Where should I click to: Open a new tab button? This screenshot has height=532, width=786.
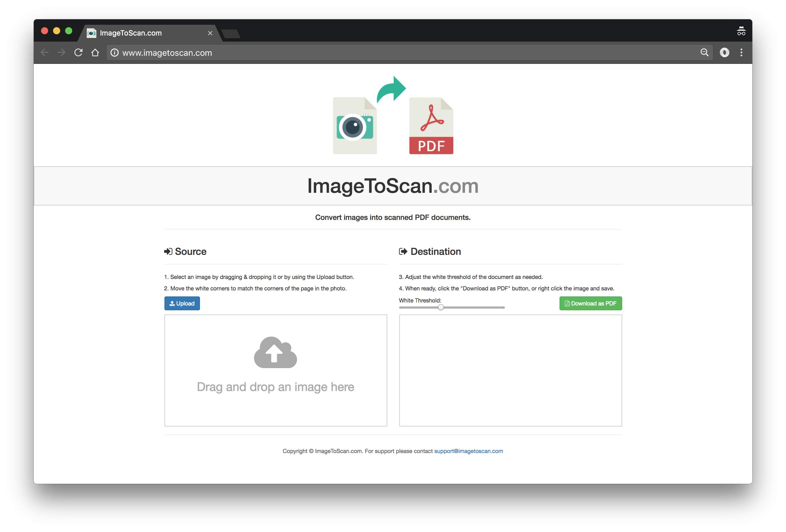click(231, 34)
